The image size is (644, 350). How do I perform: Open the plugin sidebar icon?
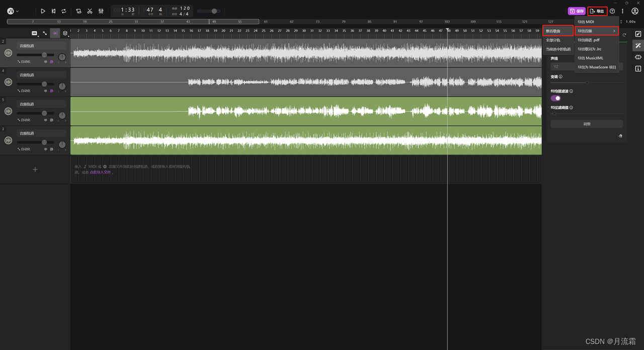point(638,57)
